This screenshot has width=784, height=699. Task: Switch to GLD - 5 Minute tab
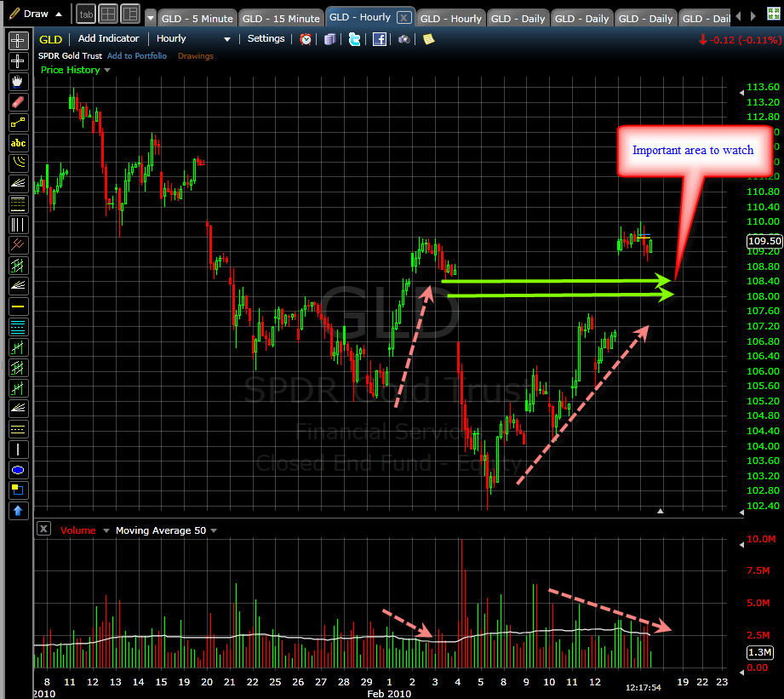tap(197, 19)
